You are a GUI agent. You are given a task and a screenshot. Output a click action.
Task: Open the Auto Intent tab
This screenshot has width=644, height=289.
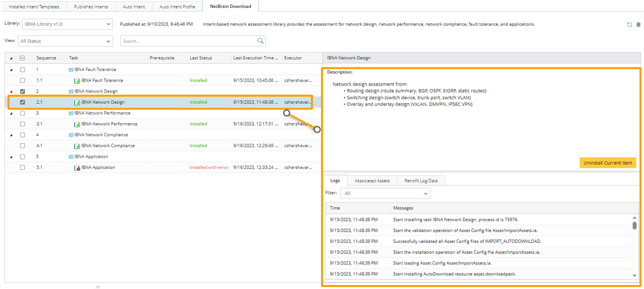click(134, 7)
